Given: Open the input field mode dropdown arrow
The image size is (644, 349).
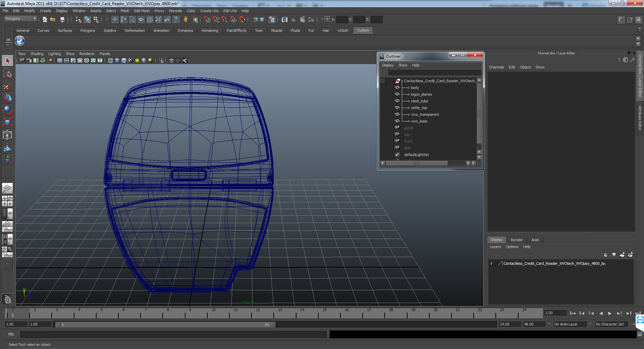Looking at the screenshot, I should click(x=322, y=19).
